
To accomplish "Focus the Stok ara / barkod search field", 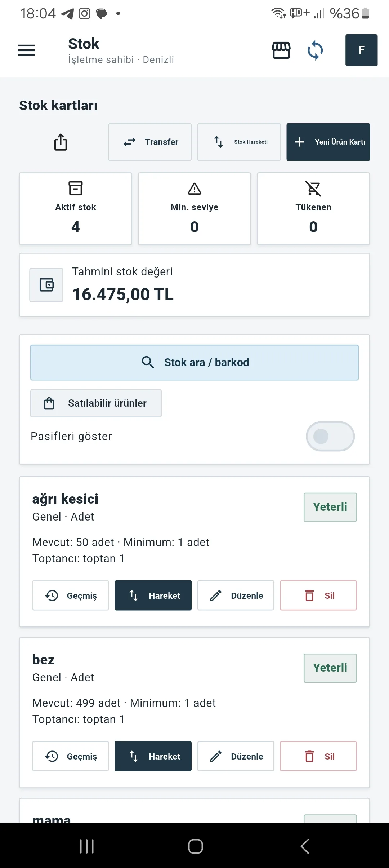I will point(194,362).
